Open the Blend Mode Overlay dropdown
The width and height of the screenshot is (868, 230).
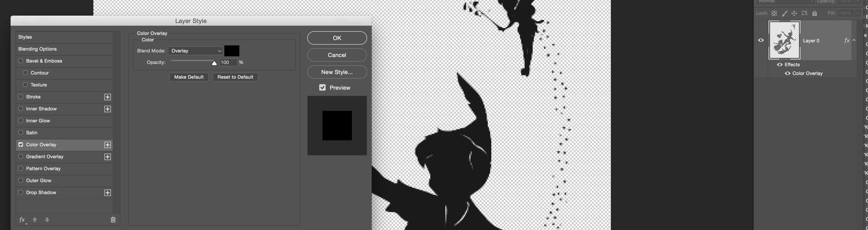(195, 51)
